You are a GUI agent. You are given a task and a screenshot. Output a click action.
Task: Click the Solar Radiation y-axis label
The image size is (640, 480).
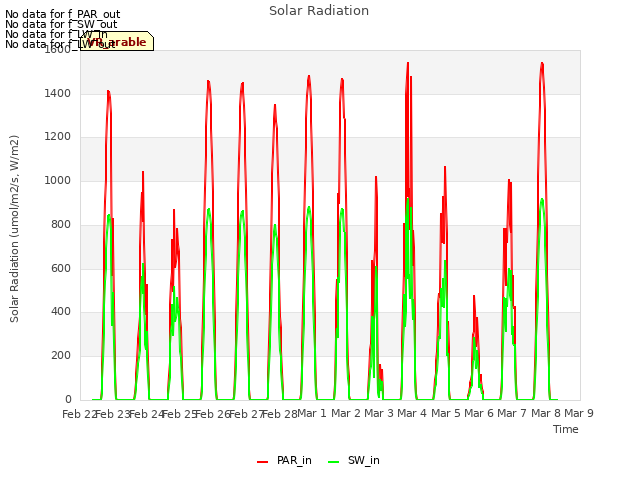pos(14,229)
